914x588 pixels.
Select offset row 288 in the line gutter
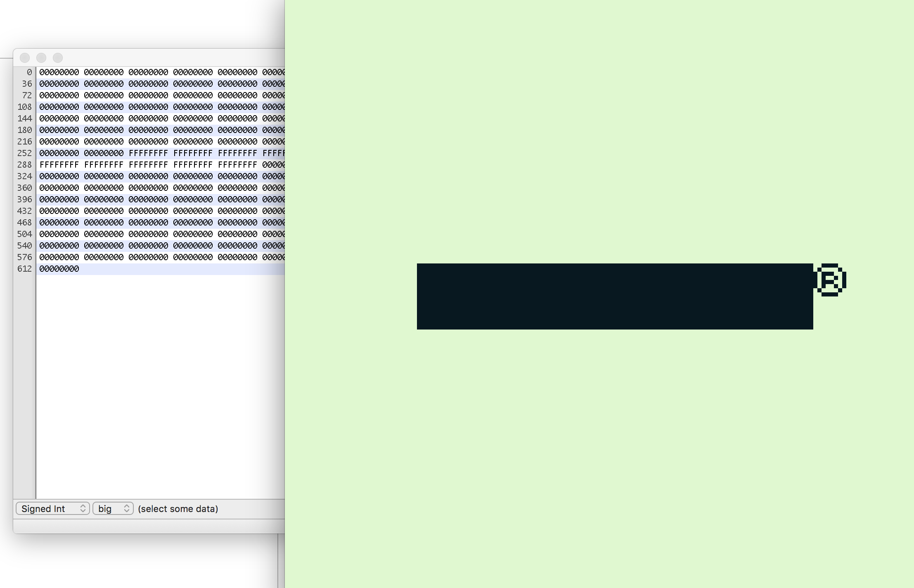(x=25, y=165)
